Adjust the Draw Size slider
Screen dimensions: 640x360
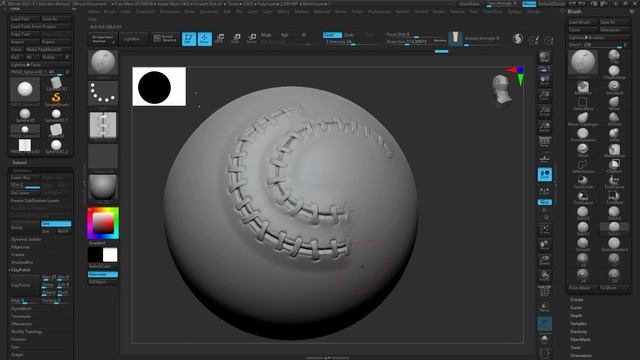click(x=409, y=42)
